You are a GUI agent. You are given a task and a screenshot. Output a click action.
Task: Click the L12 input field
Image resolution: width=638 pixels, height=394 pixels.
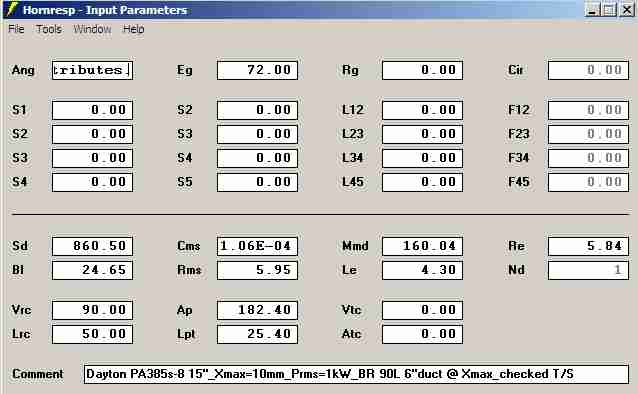(x=422, y=110)
